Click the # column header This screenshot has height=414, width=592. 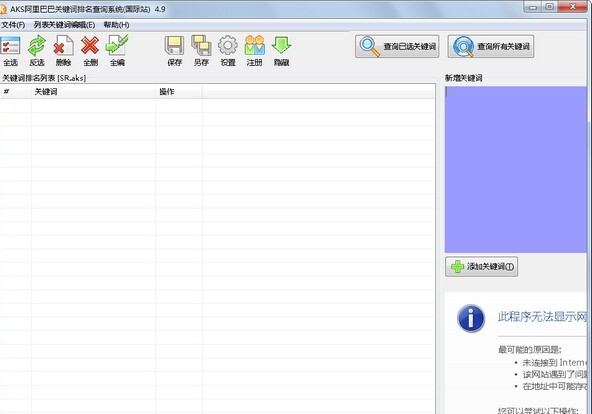point(15,92)
